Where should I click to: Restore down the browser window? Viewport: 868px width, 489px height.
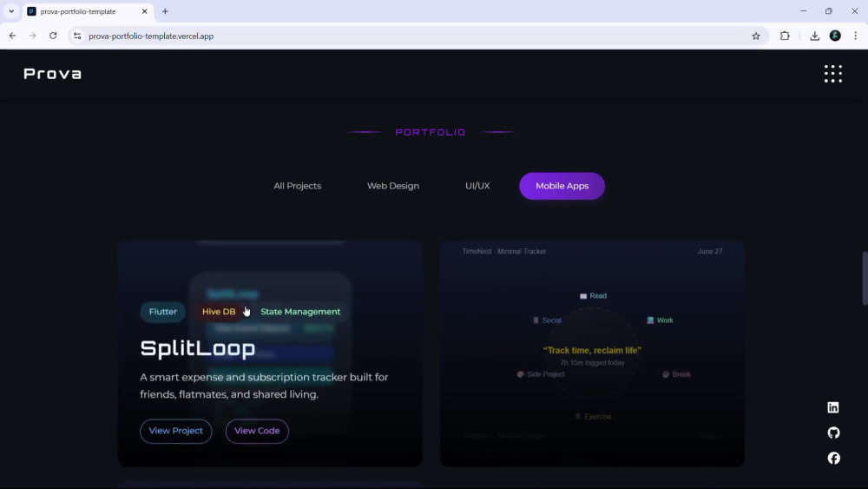829,11
